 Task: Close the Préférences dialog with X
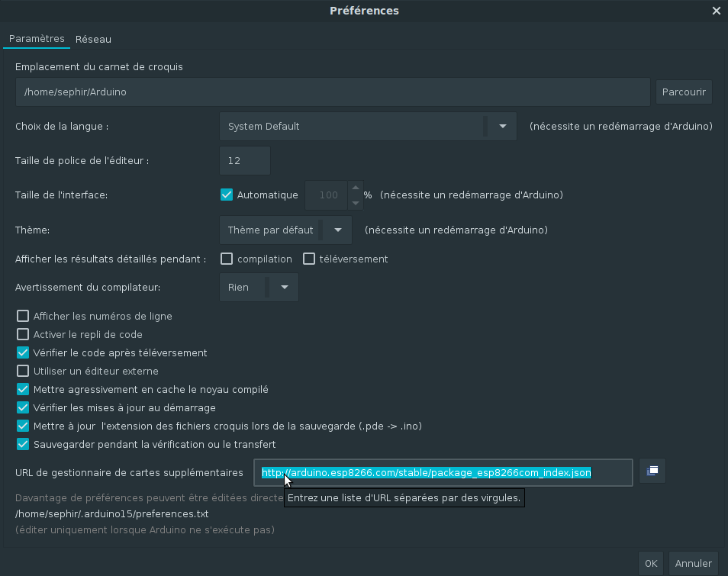tap(716, 11)
